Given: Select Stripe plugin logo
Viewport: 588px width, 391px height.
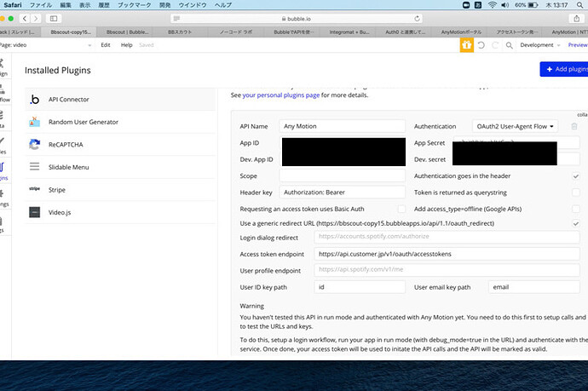Looking at the screenshot, I should click(x=34, y=188).
